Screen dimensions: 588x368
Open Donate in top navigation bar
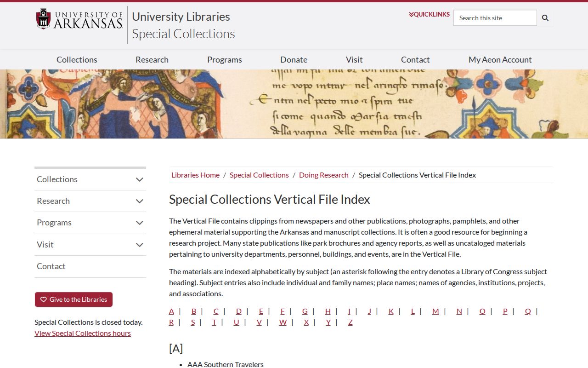point(294,59)
